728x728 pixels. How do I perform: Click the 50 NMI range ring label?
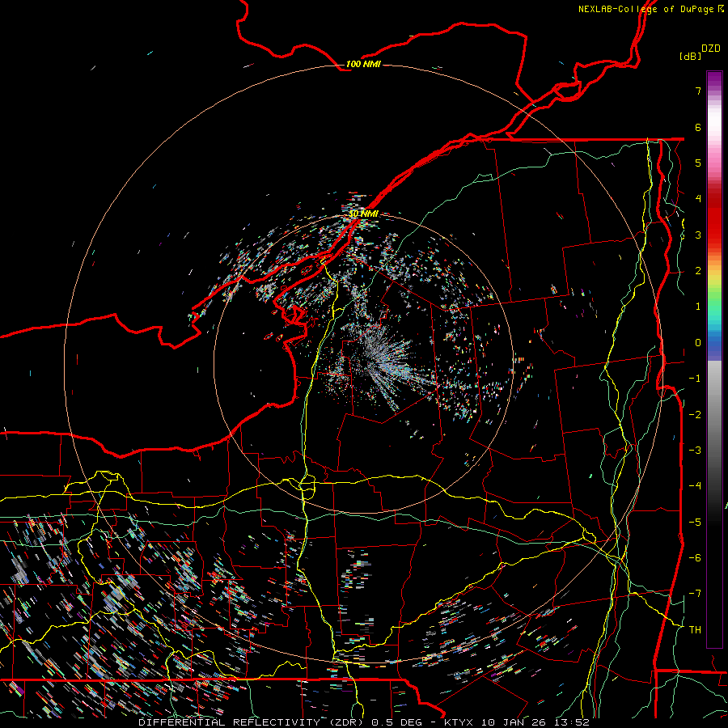point(363,214)
